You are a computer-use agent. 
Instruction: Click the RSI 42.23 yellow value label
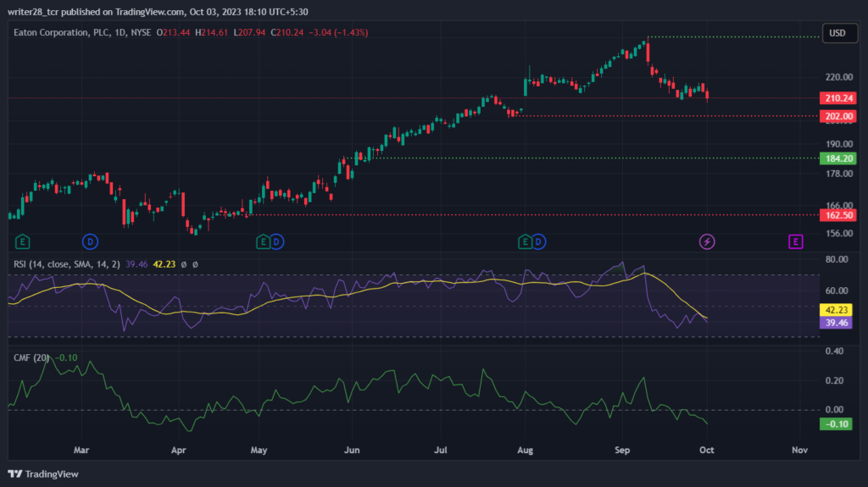[836, 310]
